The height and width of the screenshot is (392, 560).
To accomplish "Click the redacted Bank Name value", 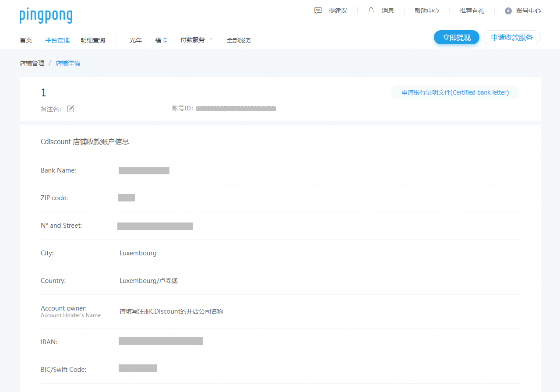I will (x=144, y=170).
